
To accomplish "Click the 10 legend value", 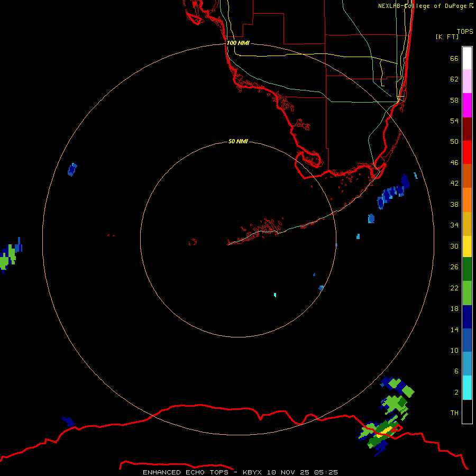I will (x=454, y=350).
